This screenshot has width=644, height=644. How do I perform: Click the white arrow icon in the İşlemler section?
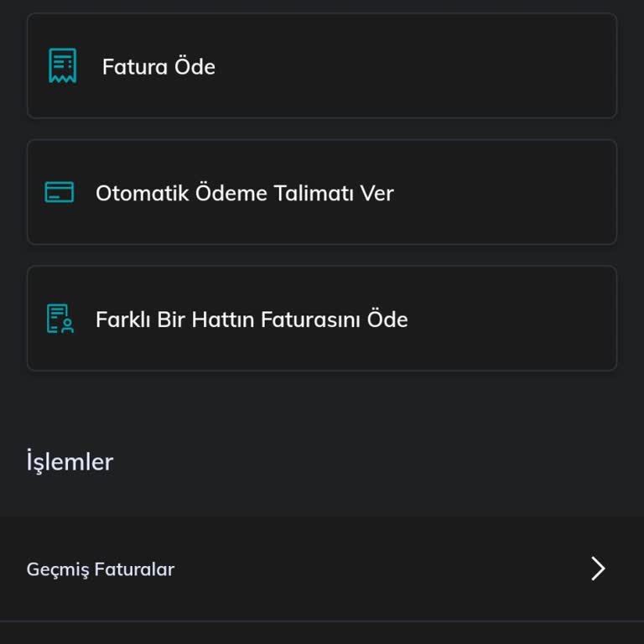click(597, 569)
